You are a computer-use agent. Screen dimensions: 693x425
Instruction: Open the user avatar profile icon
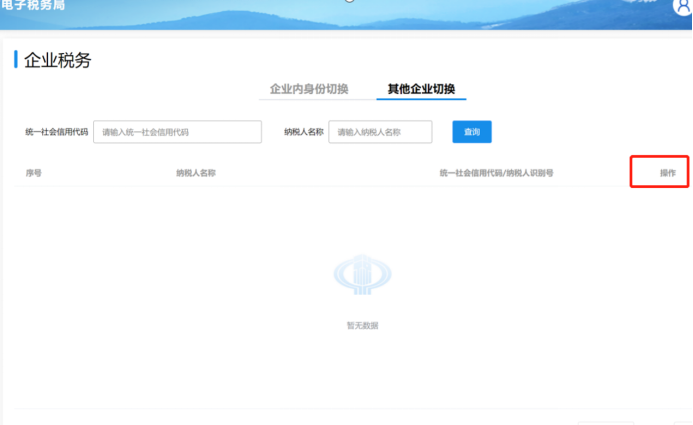click(682, 7)
